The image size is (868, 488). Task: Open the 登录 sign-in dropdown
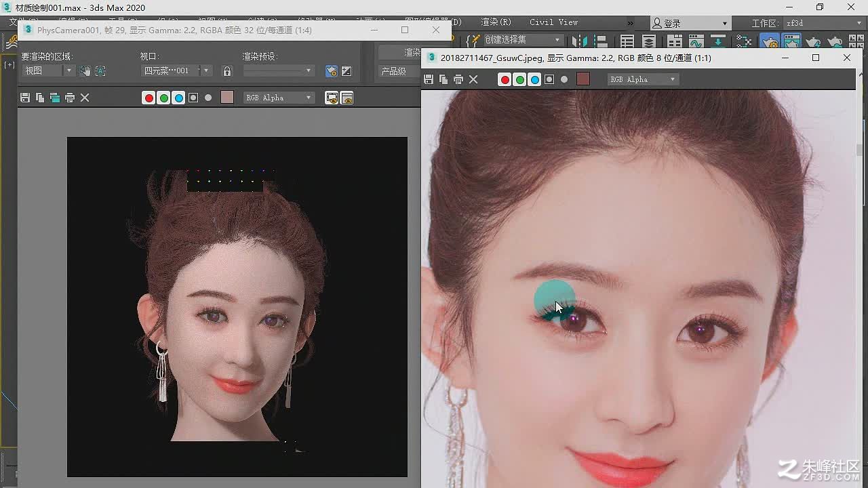pyautogui.click(x=690, y=23)
